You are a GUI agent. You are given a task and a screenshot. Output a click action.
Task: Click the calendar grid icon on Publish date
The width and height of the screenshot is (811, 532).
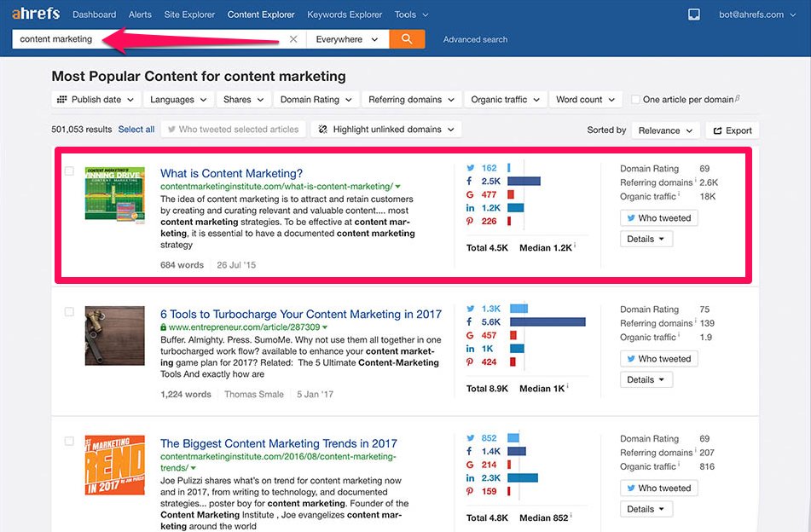pyautogui.click(x=62, y=99)
